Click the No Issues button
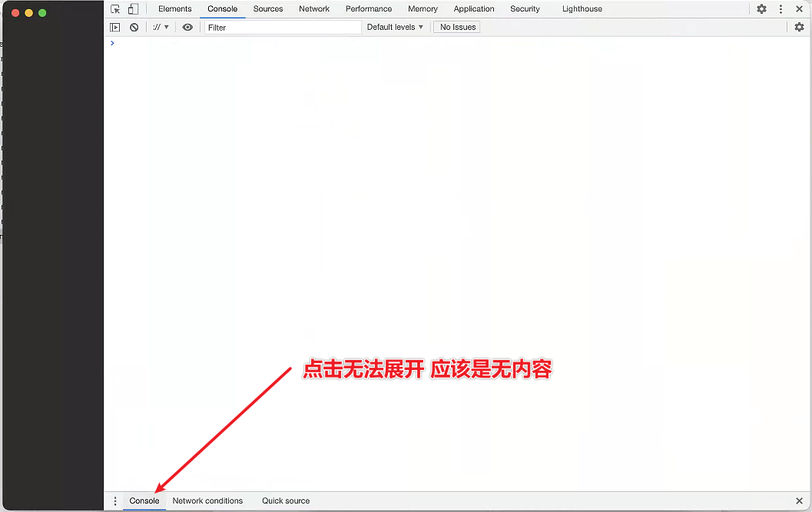The image size is (812, 512). click(457, 27)
